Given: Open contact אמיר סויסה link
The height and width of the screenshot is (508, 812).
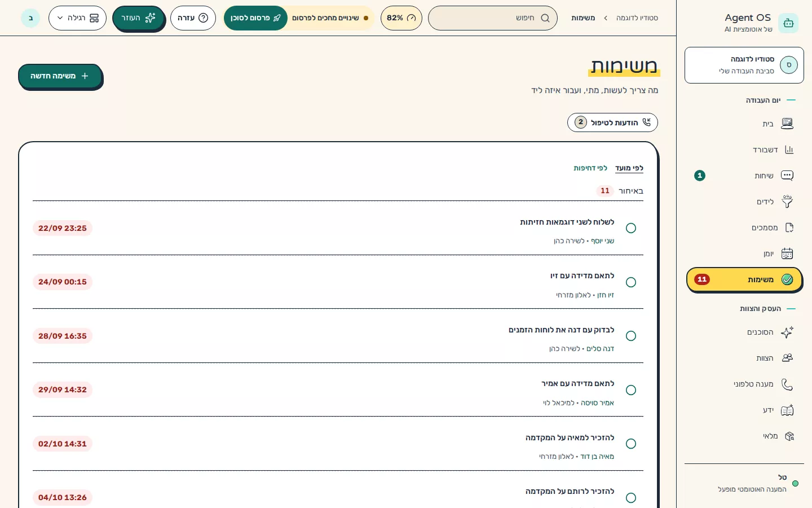Looking at the screenshot, I should 598,403.
